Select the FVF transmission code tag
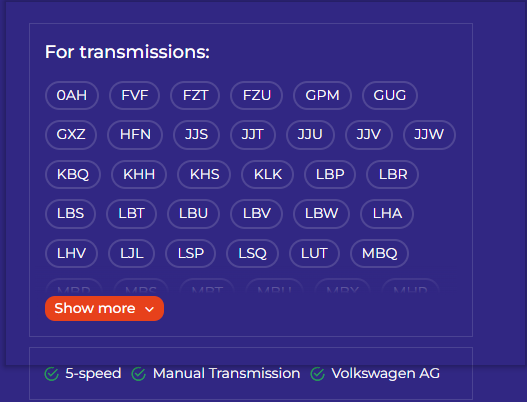 [x=134, y=95]
